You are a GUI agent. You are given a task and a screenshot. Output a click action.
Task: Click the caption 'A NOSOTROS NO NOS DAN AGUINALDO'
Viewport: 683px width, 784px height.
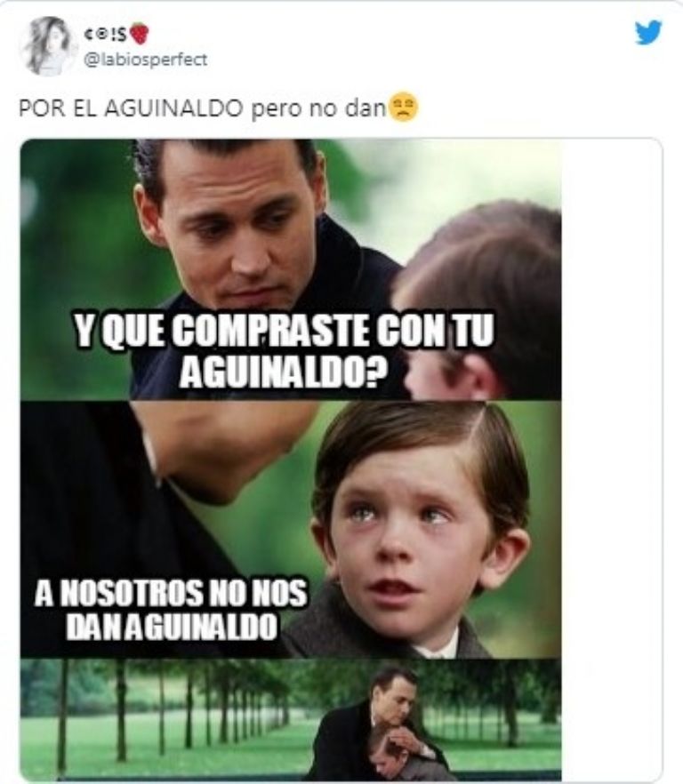pos(171,610)
